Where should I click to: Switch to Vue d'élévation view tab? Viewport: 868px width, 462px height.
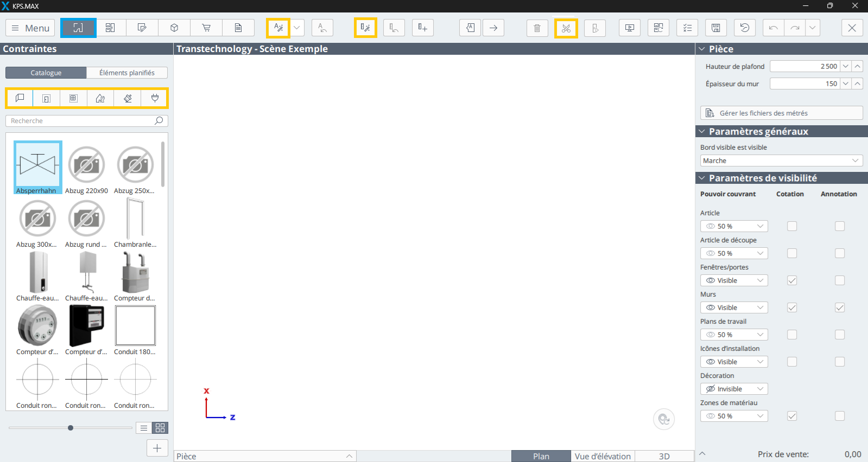pos(603,456)
